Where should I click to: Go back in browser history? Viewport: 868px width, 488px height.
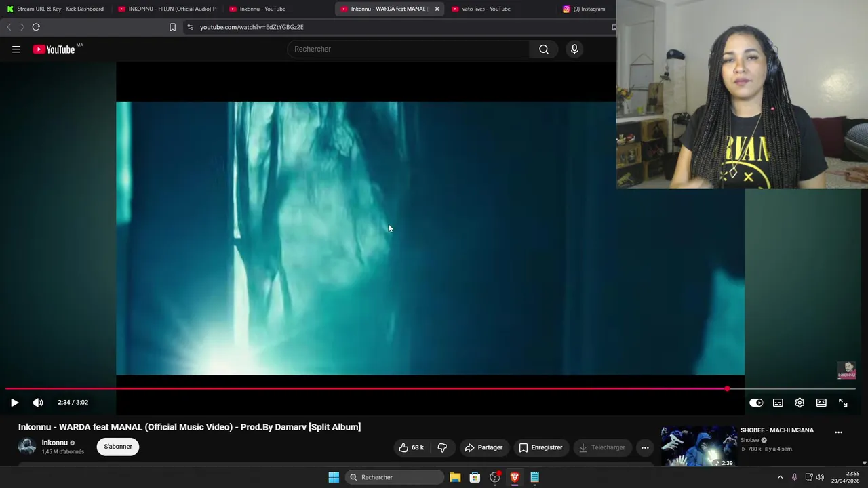point(9,27)
